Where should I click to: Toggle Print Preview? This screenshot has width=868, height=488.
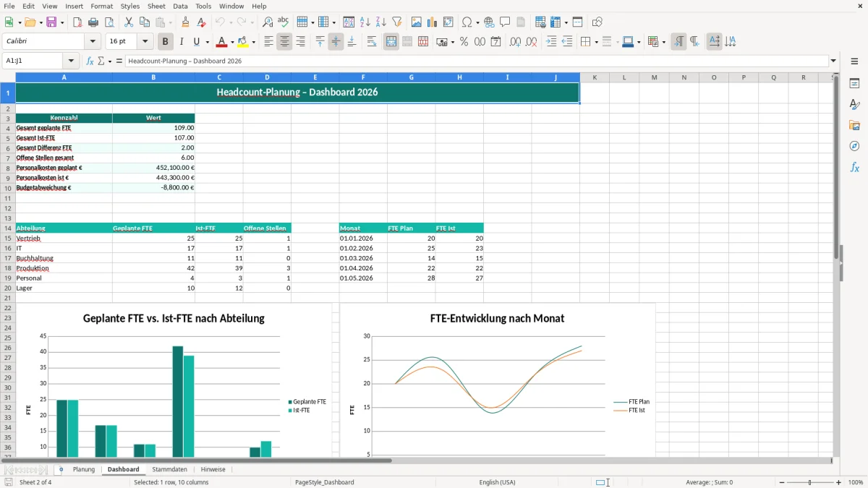pyautogui.click(x=109, y=22)
